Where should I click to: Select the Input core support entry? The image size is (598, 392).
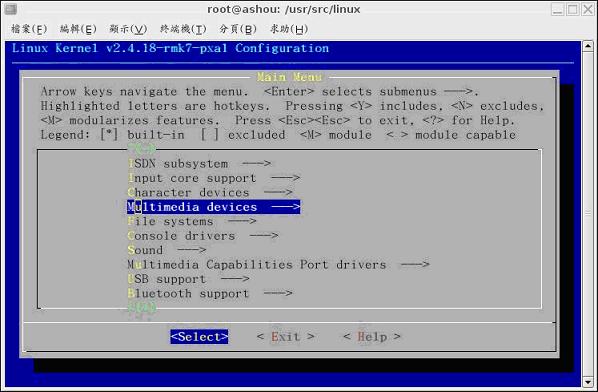pyautogui.click(x=214, y=178)
